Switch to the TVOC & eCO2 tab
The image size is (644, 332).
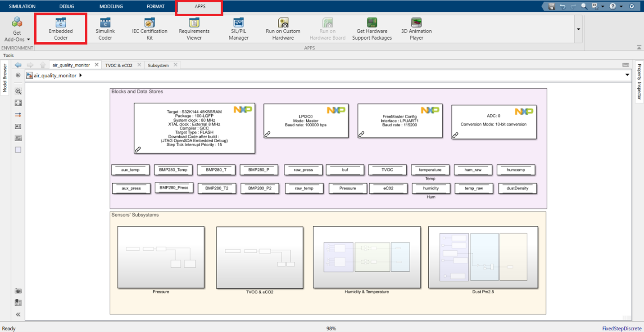(119, 64)
